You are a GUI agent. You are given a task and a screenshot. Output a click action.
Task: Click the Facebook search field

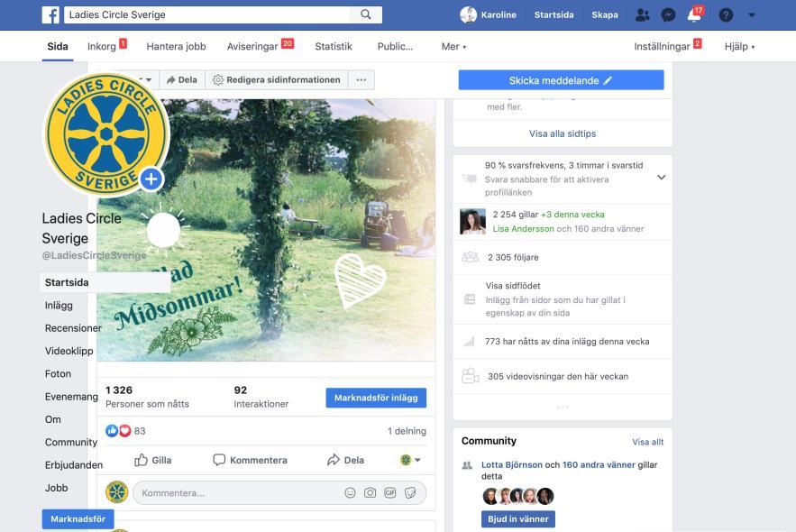click(207, 14)
